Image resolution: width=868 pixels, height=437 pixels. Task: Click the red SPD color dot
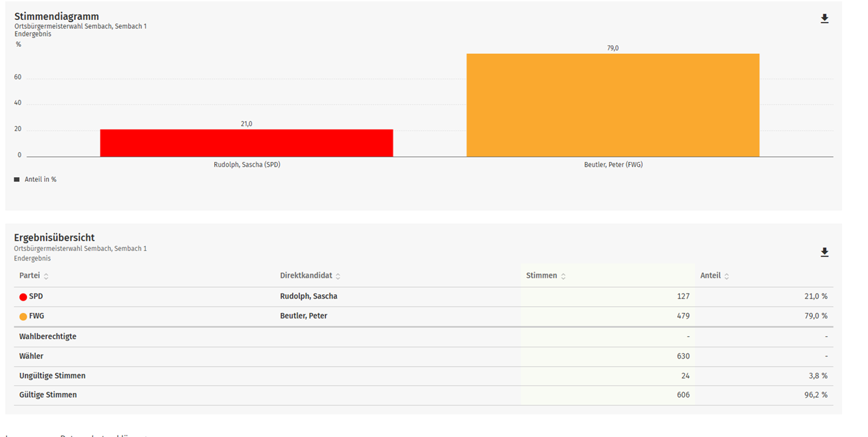click(x=23, y=297)
